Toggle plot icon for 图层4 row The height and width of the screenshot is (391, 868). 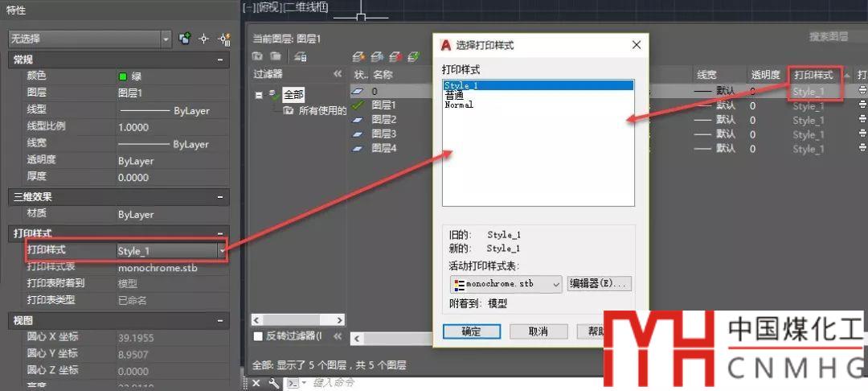(862, 148)
